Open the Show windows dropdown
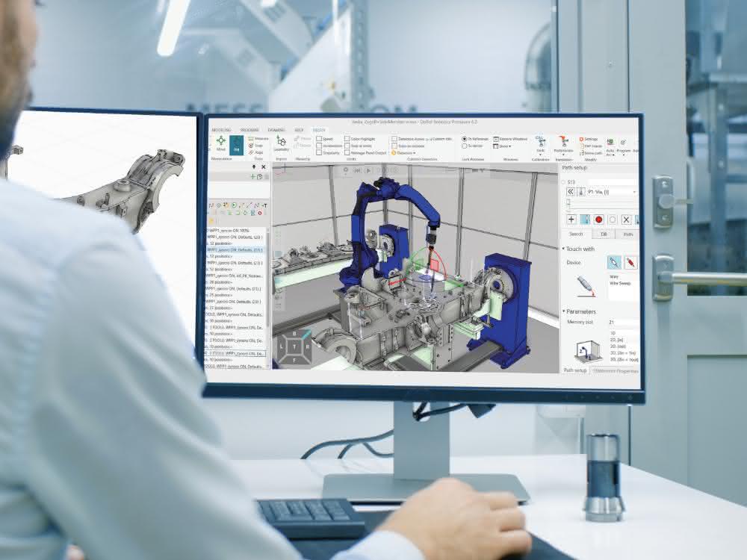Screen dimensions: 747x560 coord(502,146)
